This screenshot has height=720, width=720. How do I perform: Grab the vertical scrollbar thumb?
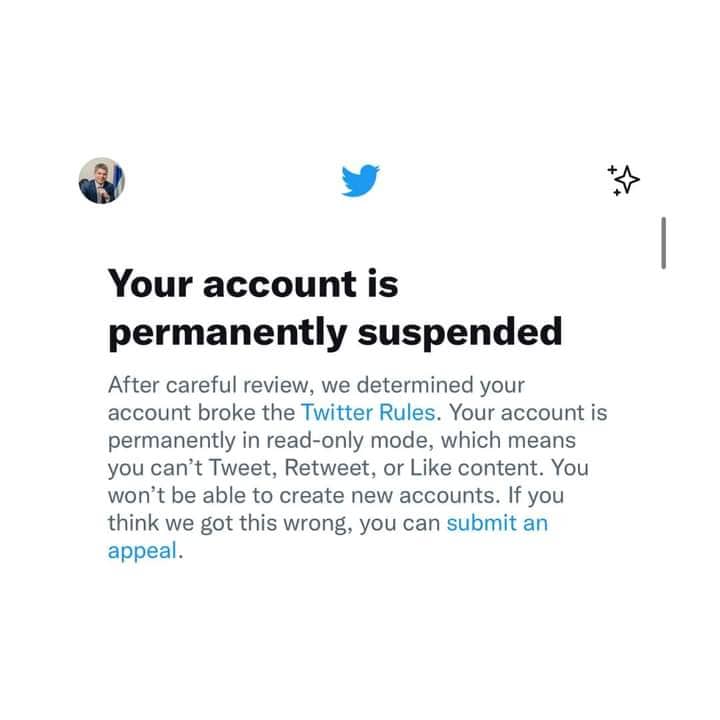click(x=664, y=243)
